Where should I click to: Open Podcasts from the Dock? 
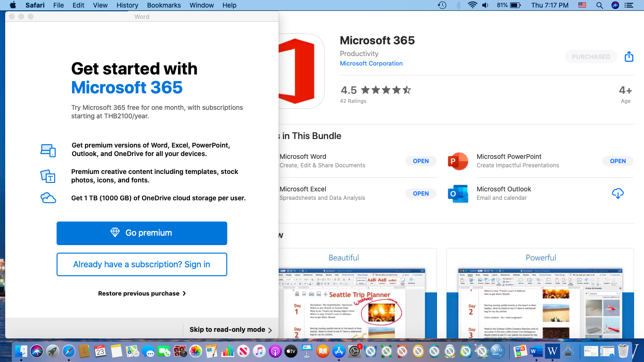(x=275, y=351)
